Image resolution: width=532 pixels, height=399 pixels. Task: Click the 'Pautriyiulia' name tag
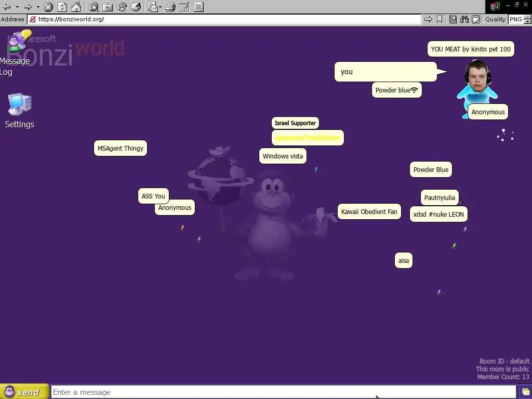pyautogui.click(x=440, y=197)
